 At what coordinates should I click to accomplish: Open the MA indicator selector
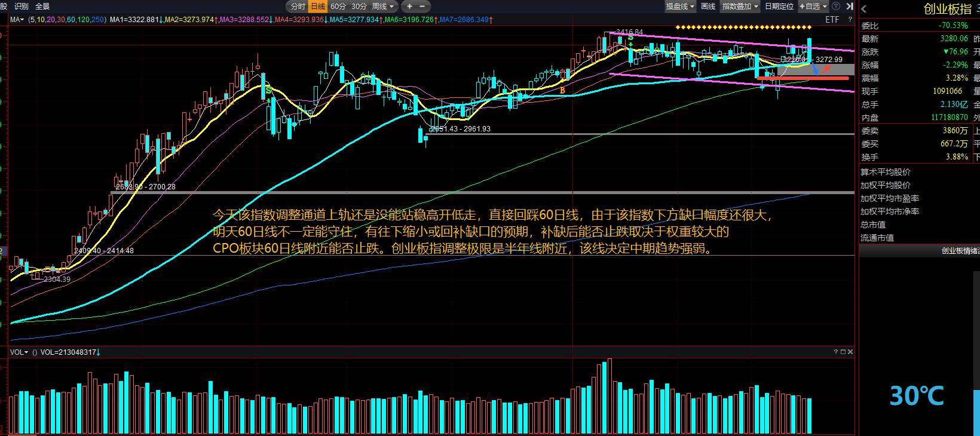pyautogui.click(x=17, y=20)
